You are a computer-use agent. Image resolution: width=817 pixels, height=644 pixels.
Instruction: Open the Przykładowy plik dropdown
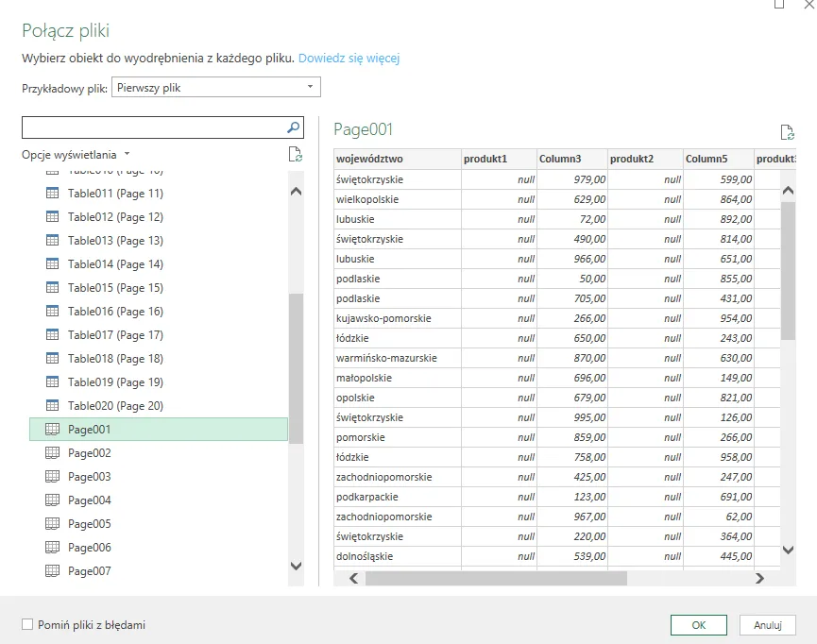215,88
